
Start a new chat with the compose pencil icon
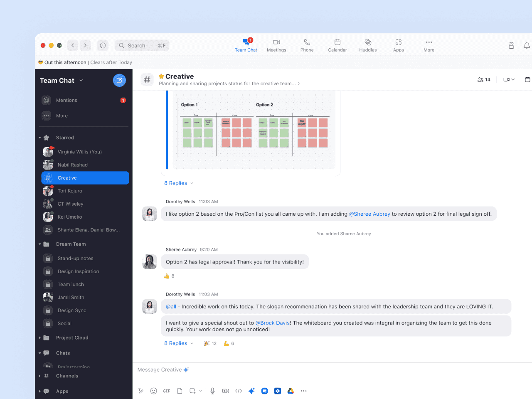click(119, 80)
